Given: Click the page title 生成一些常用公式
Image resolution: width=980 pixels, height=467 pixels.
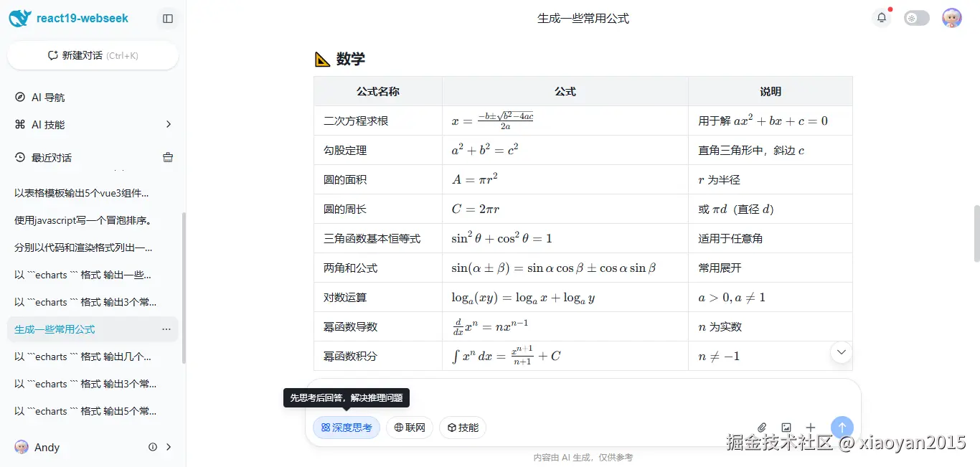Looking at the screenshot, I should (x=583, y=19).
